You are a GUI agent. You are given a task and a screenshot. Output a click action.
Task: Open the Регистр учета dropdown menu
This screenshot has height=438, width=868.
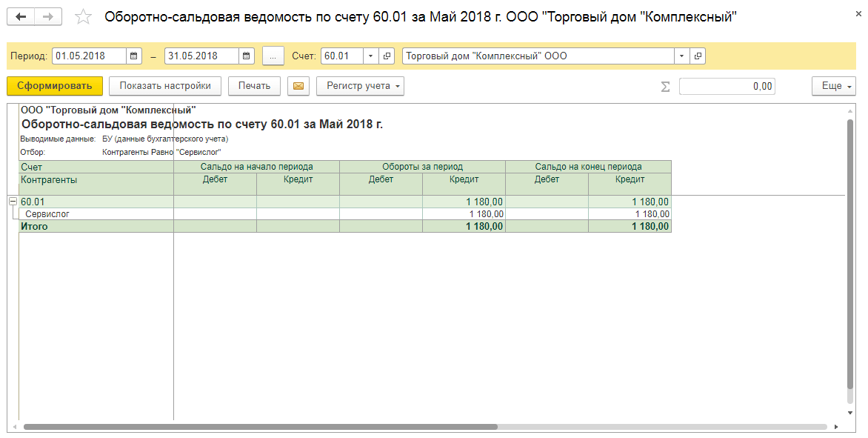tap(360, 86)
